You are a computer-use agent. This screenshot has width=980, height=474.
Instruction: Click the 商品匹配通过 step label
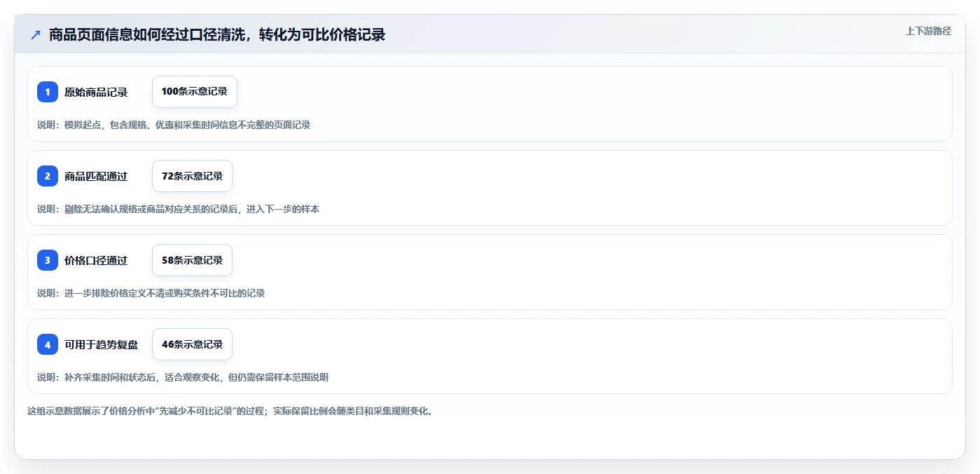click(x=96, y=176)
